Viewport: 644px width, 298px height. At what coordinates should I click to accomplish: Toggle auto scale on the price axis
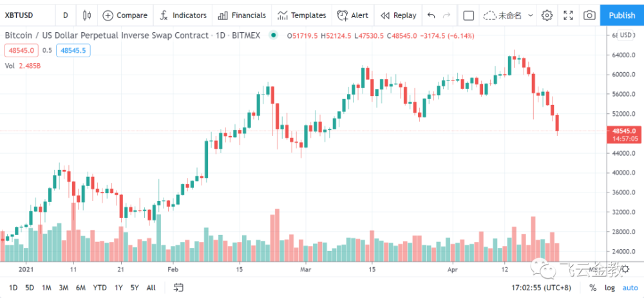point(630,287)
